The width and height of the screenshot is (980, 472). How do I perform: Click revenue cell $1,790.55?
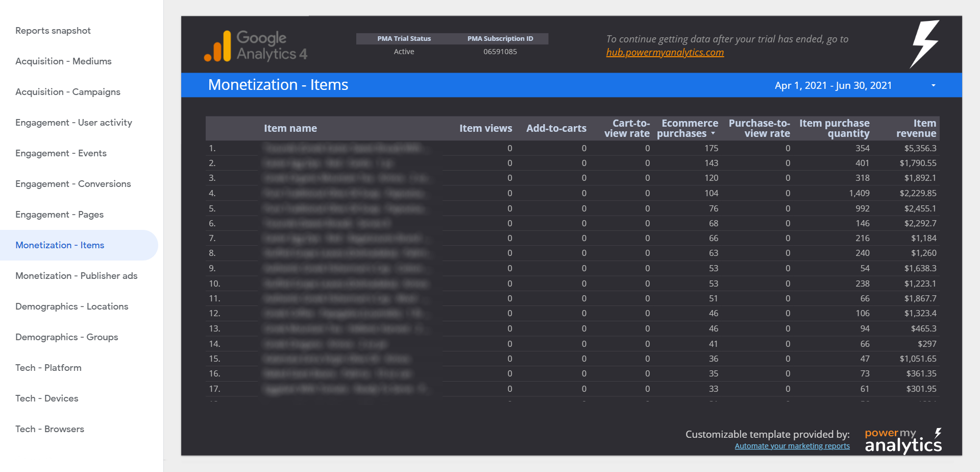[x=918, y=163]
